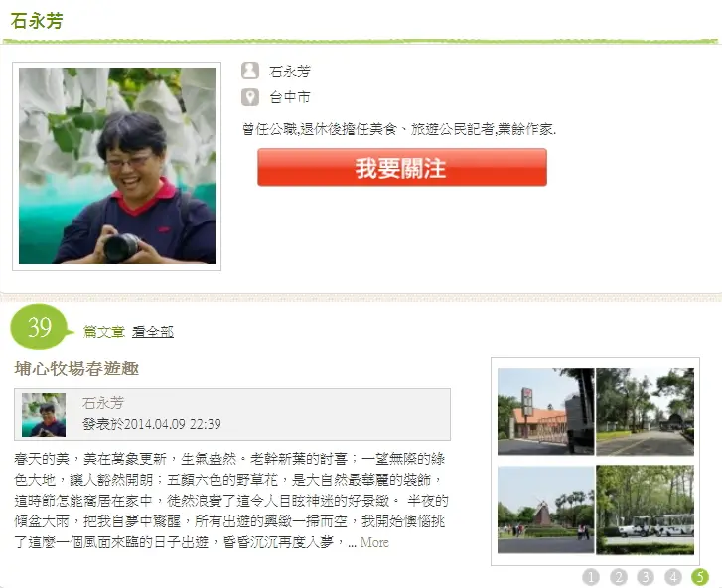Open the 看全部 view all link

click(153, 332)
